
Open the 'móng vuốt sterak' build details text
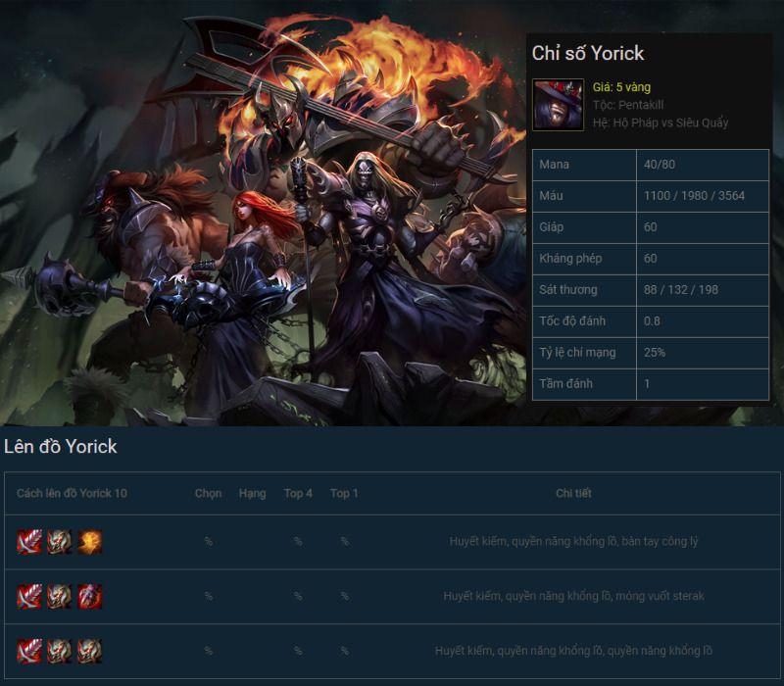573,596
